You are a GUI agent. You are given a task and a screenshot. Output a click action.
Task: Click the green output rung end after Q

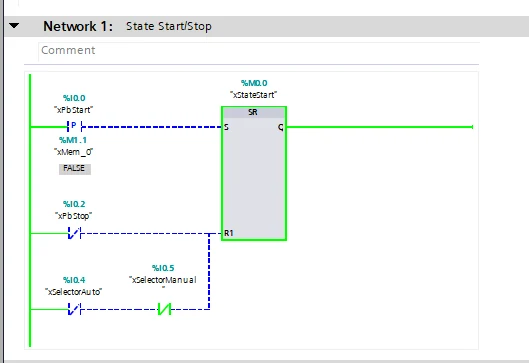472,127
